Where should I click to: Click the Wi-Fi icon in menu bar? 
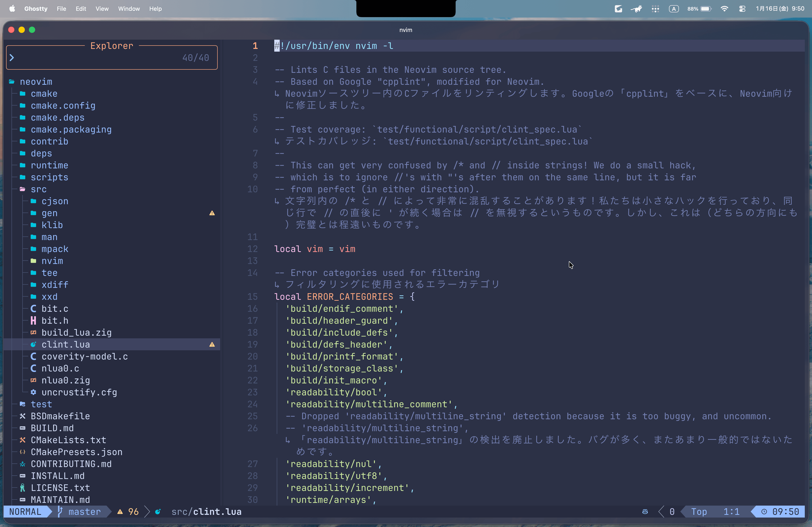[x=724, y=9]
